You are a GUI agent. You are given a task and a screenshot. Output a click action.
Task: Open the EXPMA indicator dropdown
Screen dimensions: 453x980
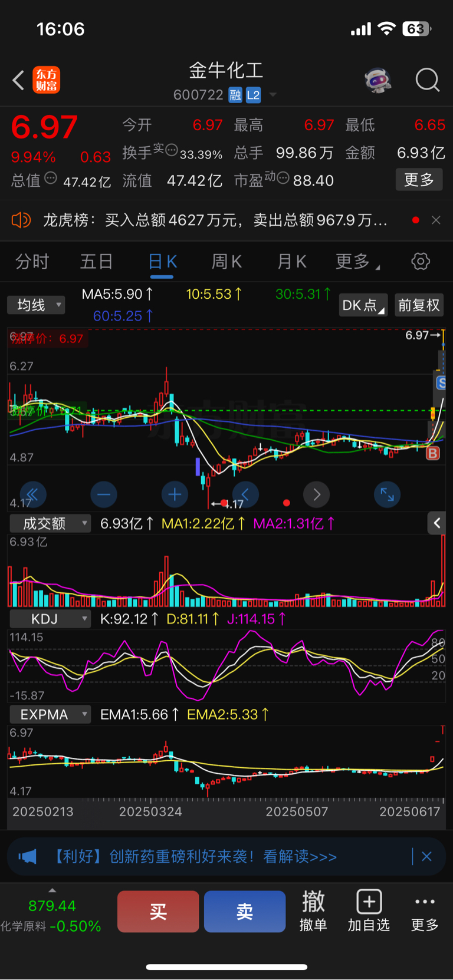point(51,714)
